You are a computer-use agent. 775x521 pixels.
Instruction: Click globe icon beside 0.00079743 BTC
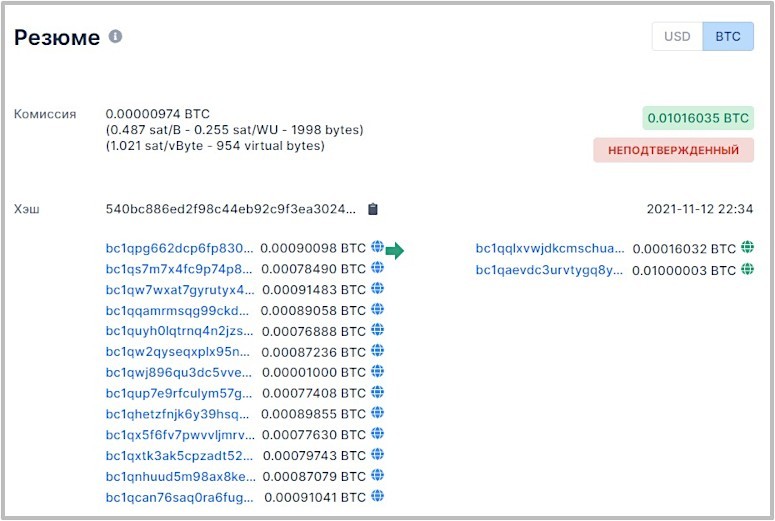click(378, 454)
